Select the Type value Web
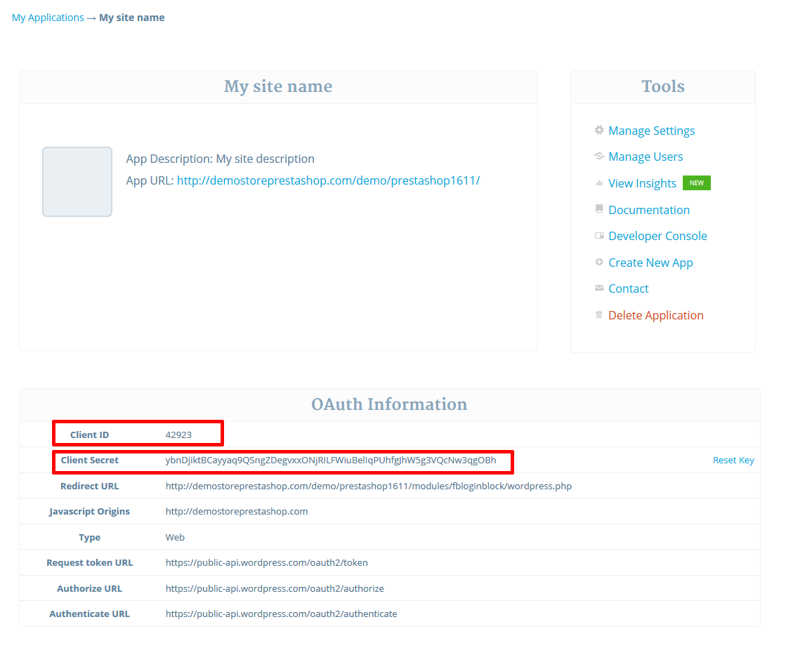Image resolution: width=812 pixels, height=669 pixels. point(175,537)
